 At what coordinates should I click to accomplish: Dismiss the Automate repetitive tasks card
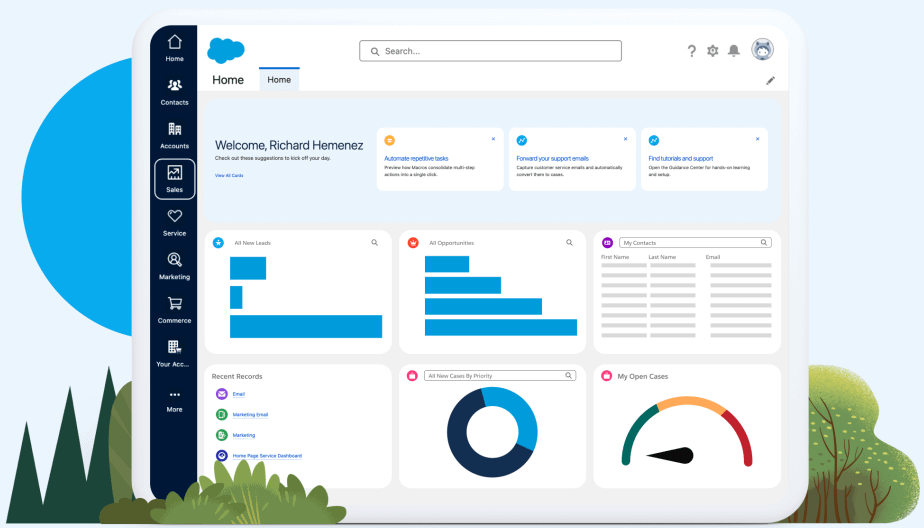point(493,139)
